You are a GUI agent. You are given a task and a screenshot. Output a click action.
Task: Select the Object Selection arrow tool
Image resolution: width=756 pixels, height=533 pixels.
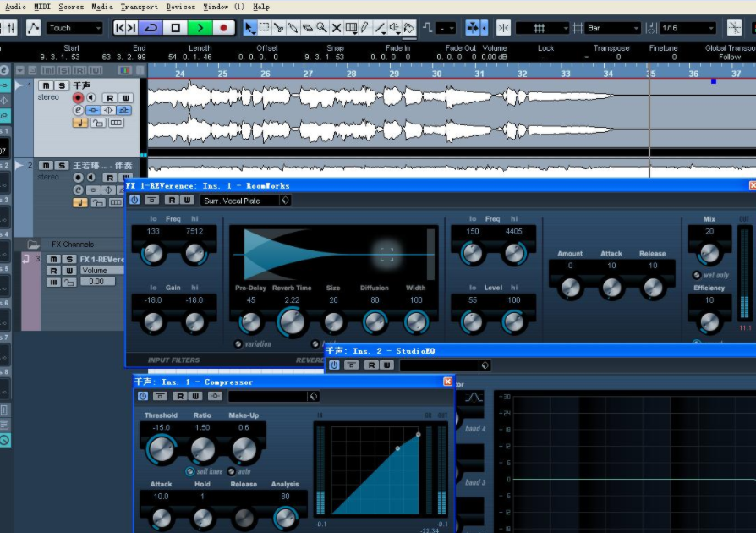click(249, 27)
